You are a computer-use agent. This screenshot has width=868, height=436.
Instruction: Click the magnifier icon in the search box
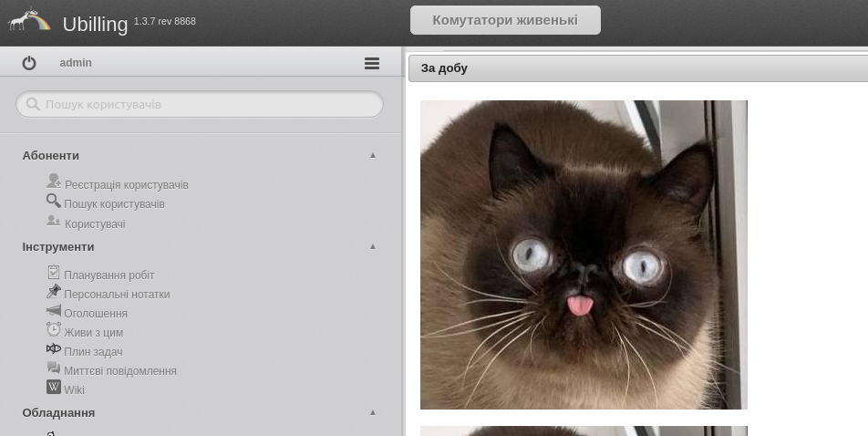(x=33, y=104)
